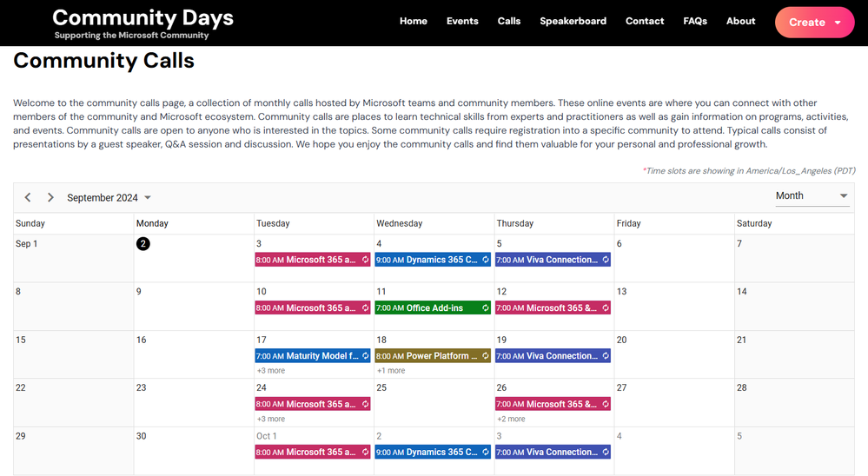
Task: Open the About menu item
Action: click(x=740, y=21)
